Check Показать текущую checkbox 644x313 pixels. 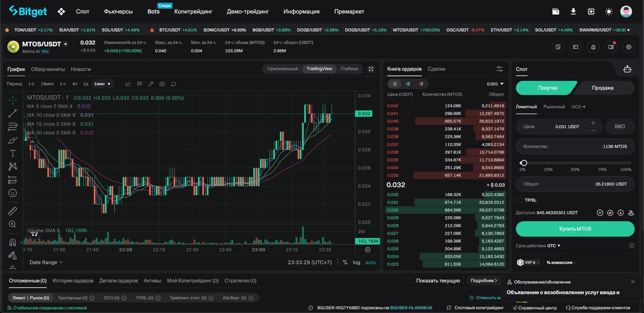click(x=410, y=280)
